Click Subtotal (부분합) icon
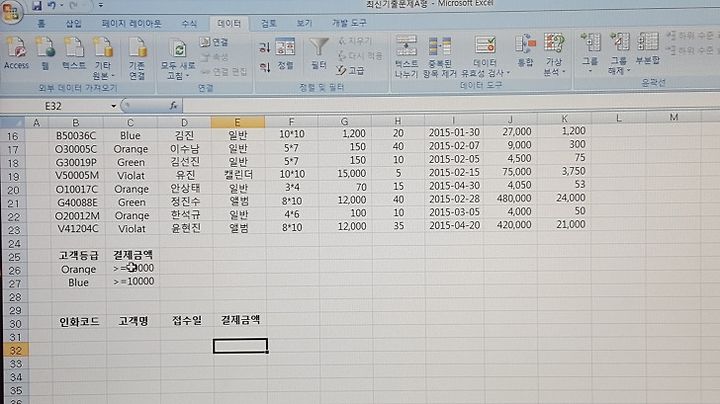This screenshot has width=720, height=404. [648, 48]
